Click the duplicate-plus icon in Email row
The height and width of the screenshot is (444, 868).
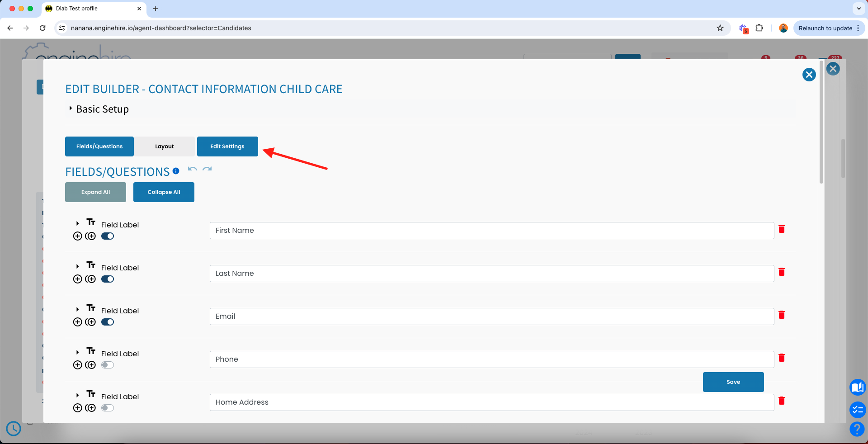[90, 322]
